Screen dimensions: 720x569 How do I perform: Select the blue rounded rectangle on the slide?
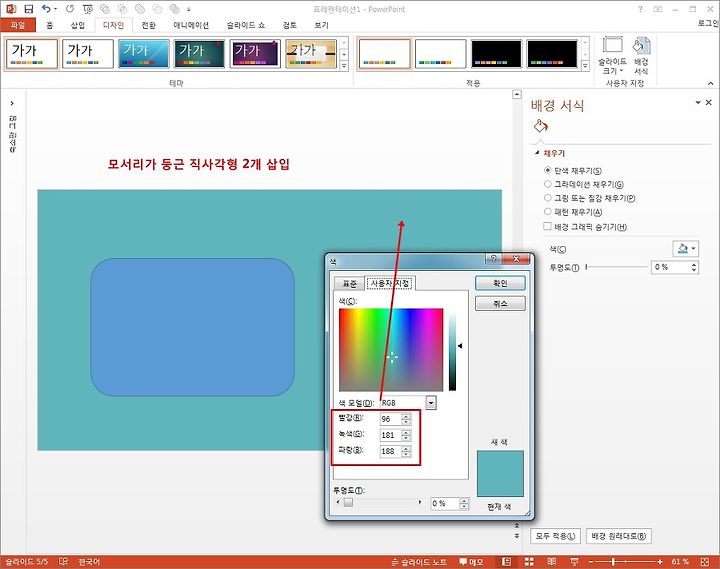[192, 327]
